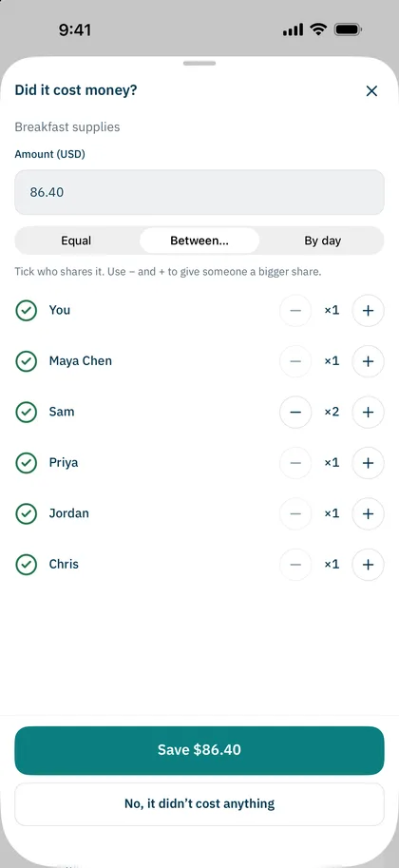Select the Between... split option
399x868 pixels.
[x=199, y=241]
